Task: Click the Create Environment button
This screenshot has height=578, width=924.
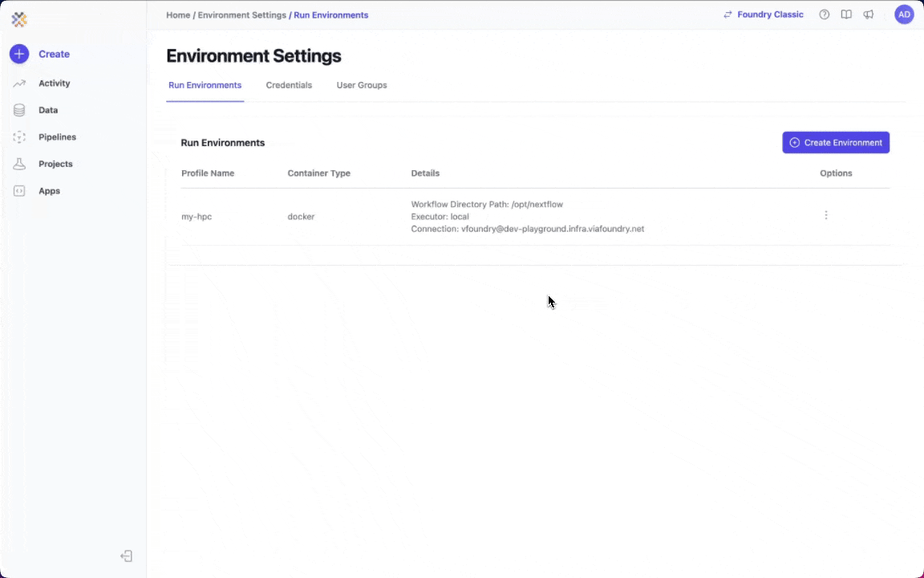Action: [836, 142]
